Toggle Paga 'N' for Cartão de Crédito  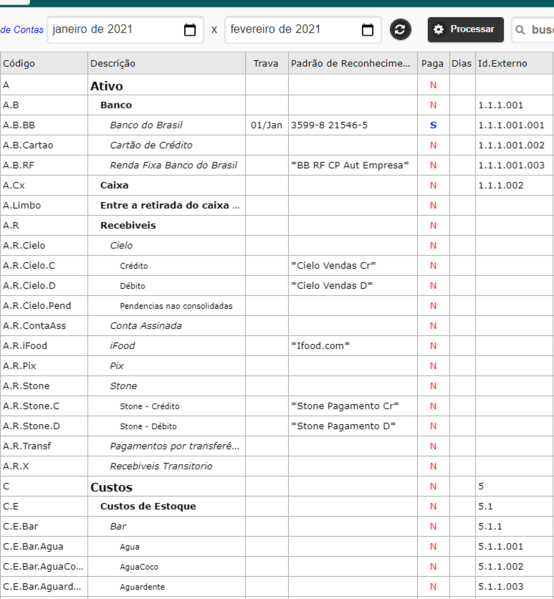pos(433,146)
